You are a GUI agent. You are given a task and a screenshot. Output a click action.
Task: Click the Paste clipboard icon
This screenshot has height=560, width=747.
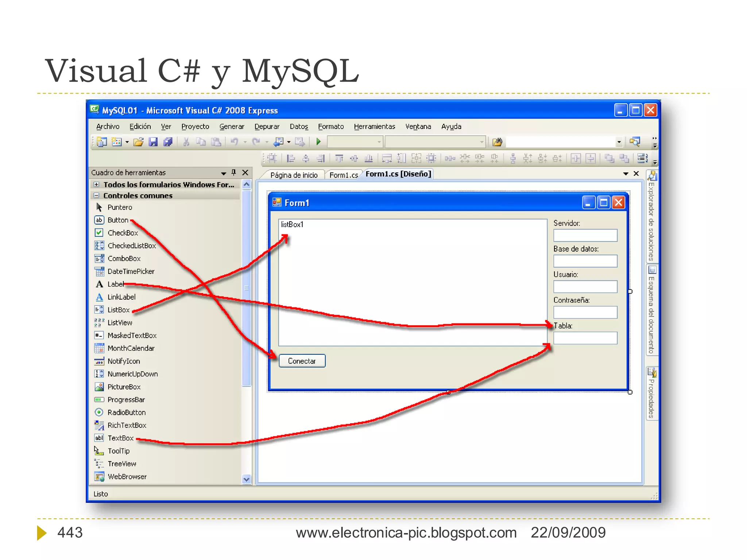(216, 142)
